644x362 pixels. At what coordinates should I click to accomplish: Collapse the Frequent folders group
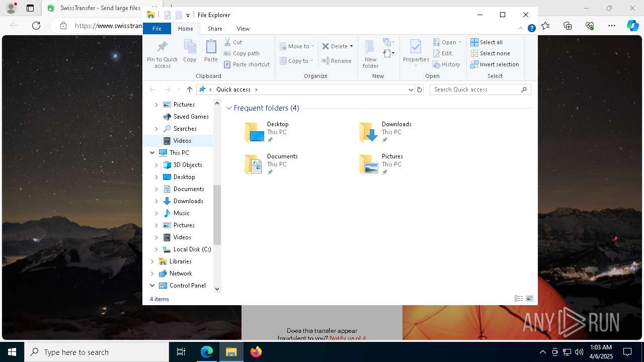click(229, 108)
